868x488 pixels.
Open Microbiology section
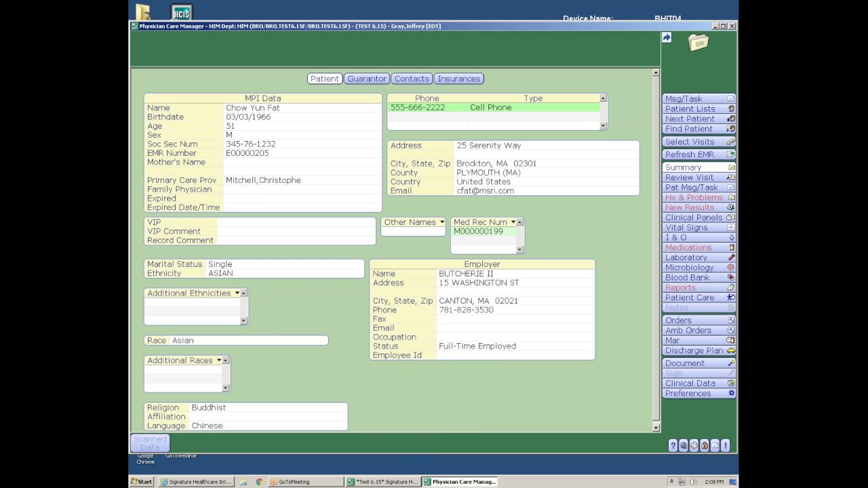(x=699, y=268)
